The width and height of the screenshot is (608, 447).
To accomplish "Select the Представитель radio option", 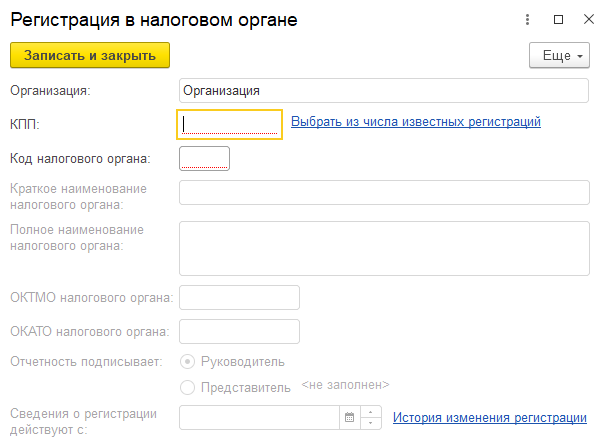I will (x=187, y=387).
